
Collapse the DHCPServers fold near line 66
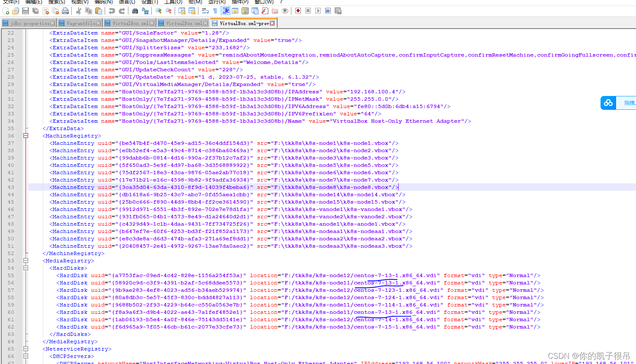tap(26, 356)
